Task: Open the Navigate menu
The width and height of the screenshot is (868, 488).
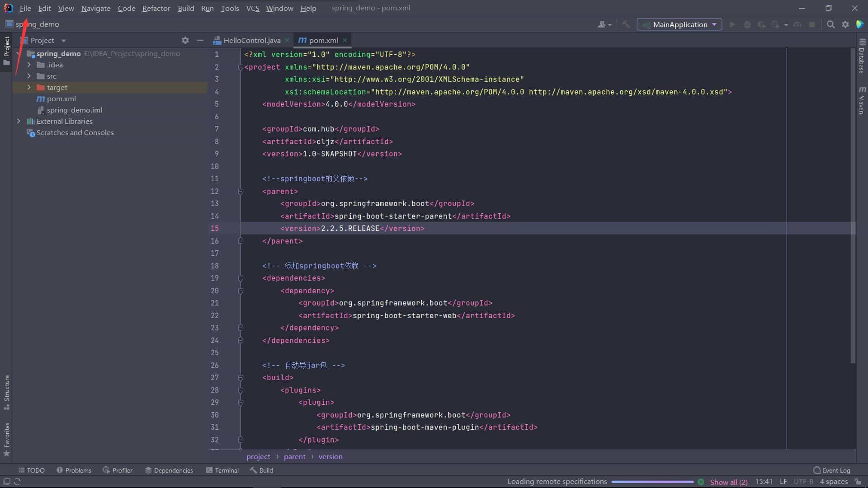Action: coord(96,8)
